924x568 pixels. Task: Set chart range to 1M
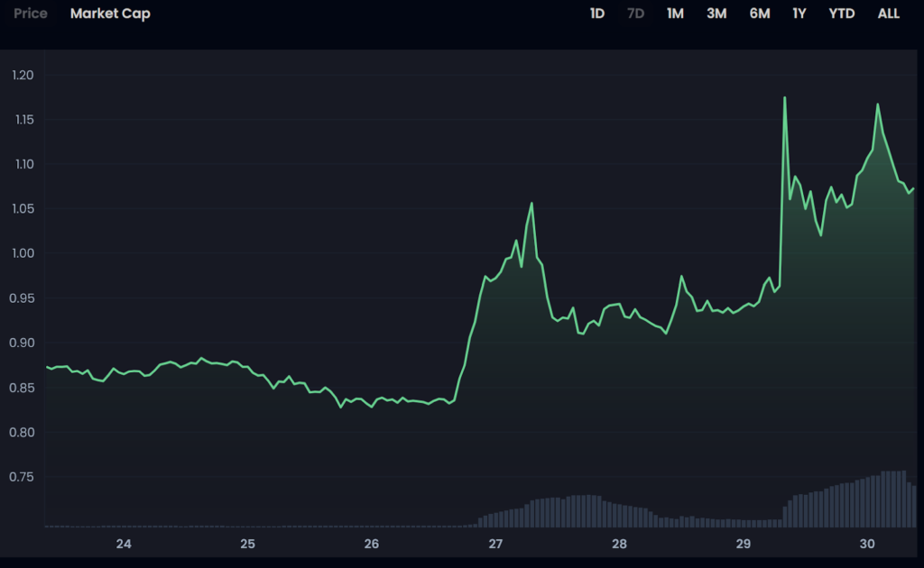tap(675, 14)
